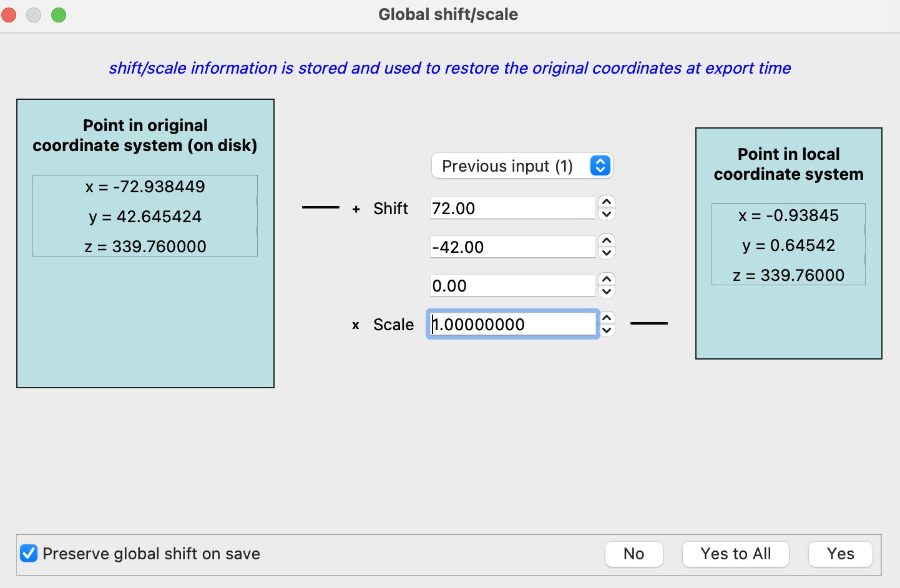The height and width of the screenshot is (588, 900).
Task: Click down arrow on Y shift stepper
Action: click(606, 253)
